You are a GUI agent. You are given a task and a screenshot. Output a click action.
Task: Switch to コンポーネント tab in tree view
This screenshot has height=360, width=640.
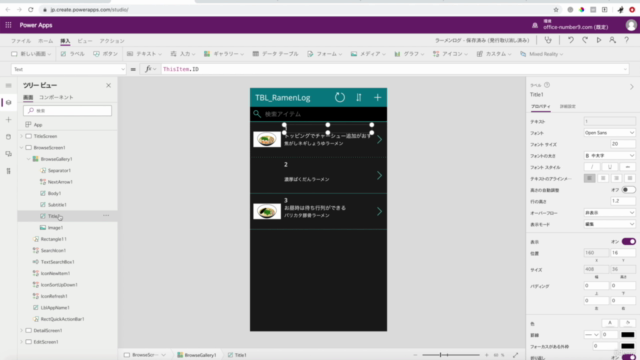pos(56,97)
